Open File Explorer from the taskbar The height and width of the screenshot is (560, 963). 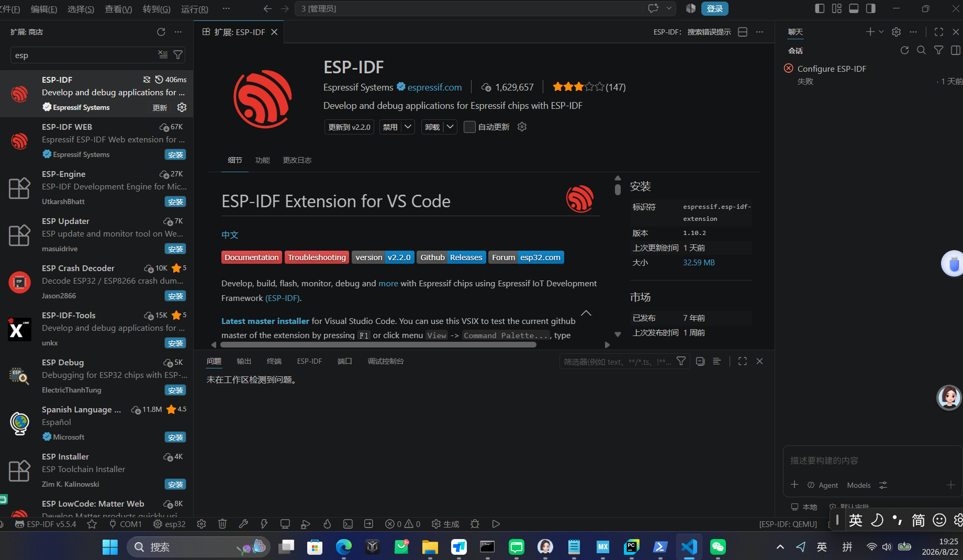tap(430, 547)
